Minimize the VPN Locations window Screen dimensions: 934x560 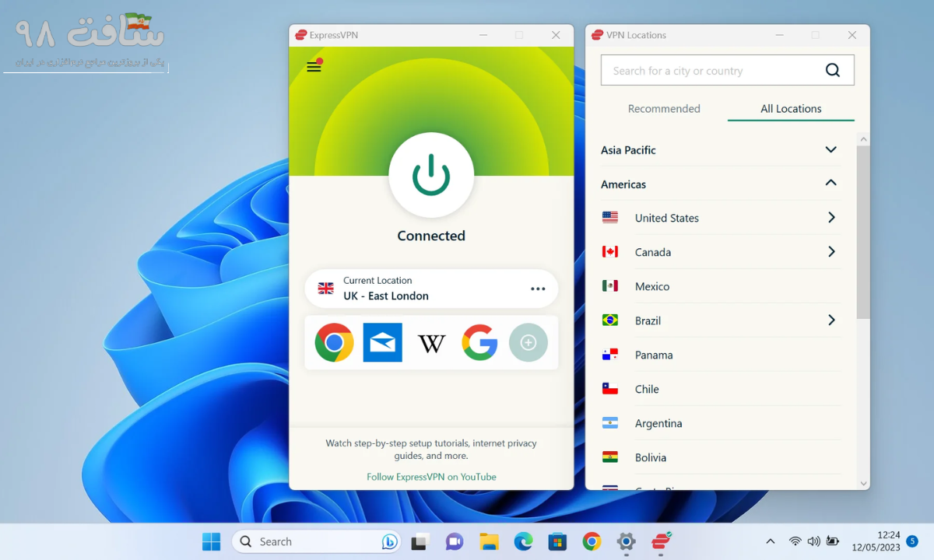pos(779,35)
